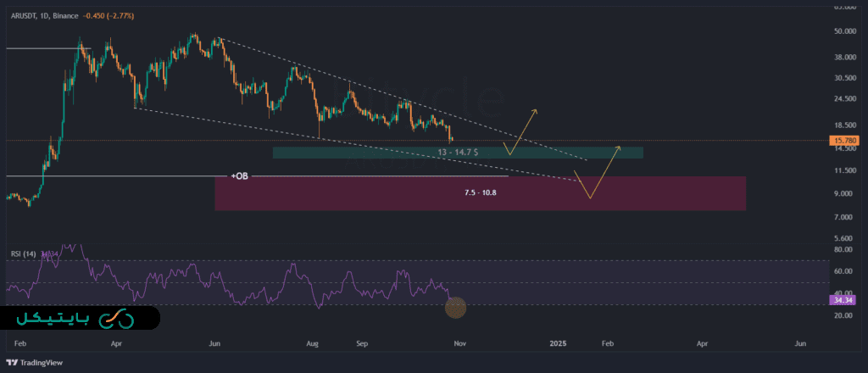Click the upper yellow projection arrow tip
The image size is (868, 373).
(x=535, y=111)
